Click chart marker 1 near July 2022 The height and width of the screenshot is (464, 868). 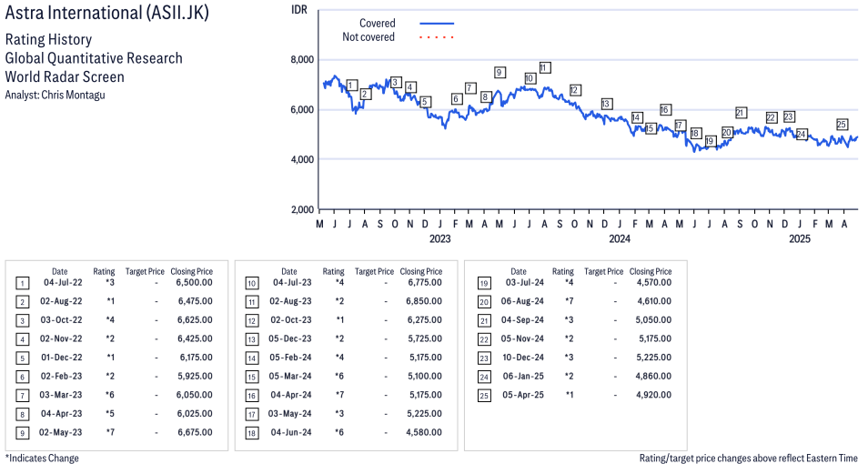(351, 86)
